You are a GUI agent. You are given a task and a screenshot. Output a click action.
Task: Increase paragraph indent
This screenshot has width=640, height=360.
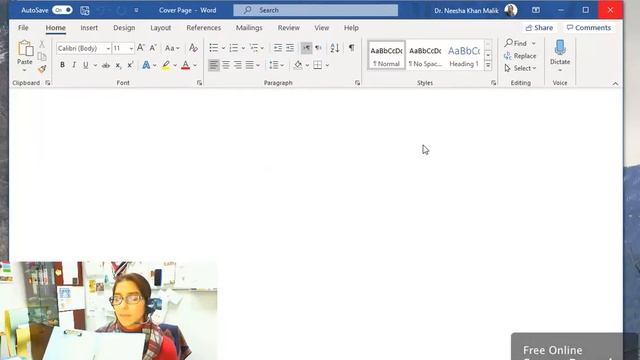point(290,48)
